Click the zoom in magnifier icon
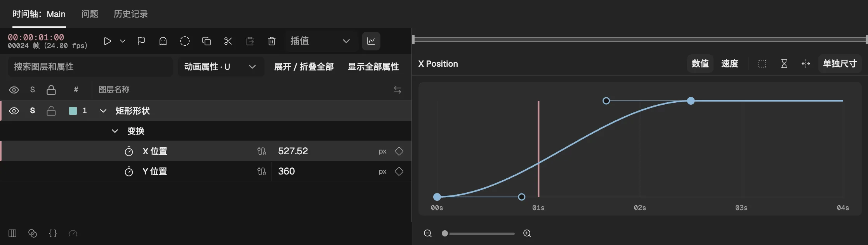Screen dimensions: 868x245 (527, 233)
